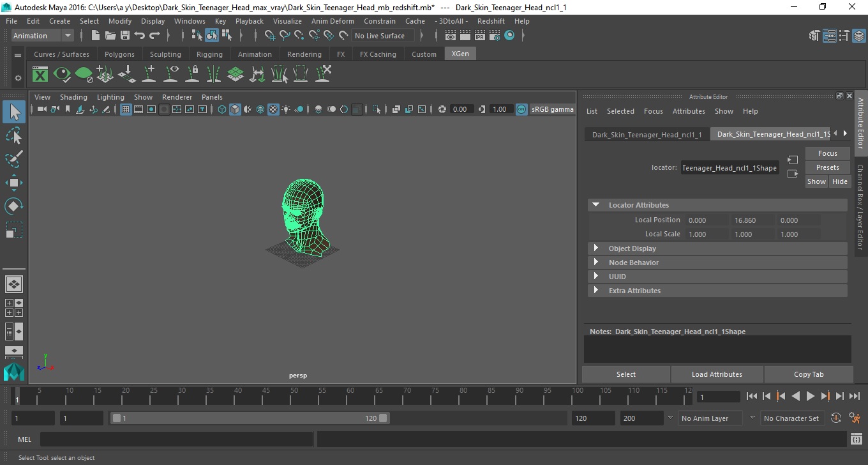Open the viewport Shading menu
This screenshot has width=868, height=465.
pyautogui.click(x=73, y=97)
